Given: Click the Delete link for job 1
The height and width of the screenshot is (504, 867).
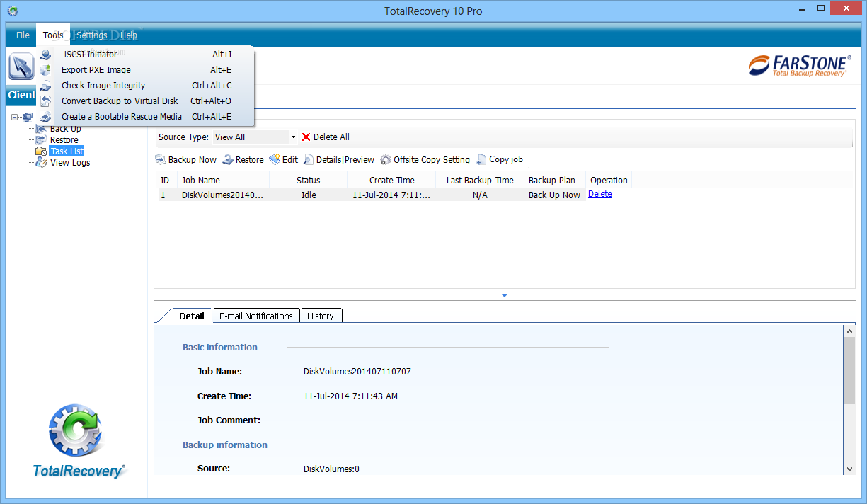Looking at the screenshot, I should coord(600,194).
